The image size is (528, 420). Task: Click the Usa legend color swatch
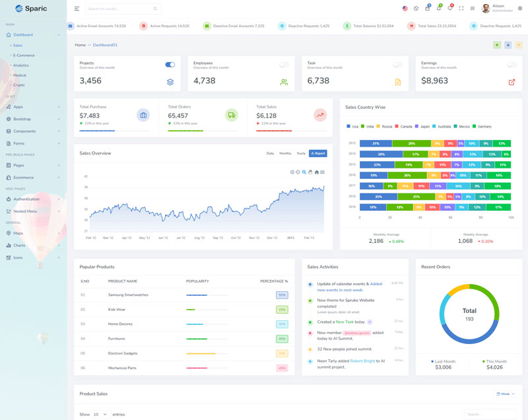point(348,126)
